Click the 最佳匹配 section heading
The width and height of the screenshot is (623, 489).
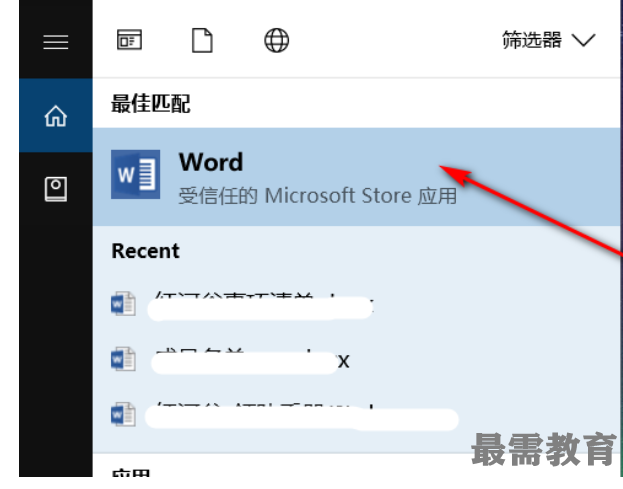pos(151,104)
